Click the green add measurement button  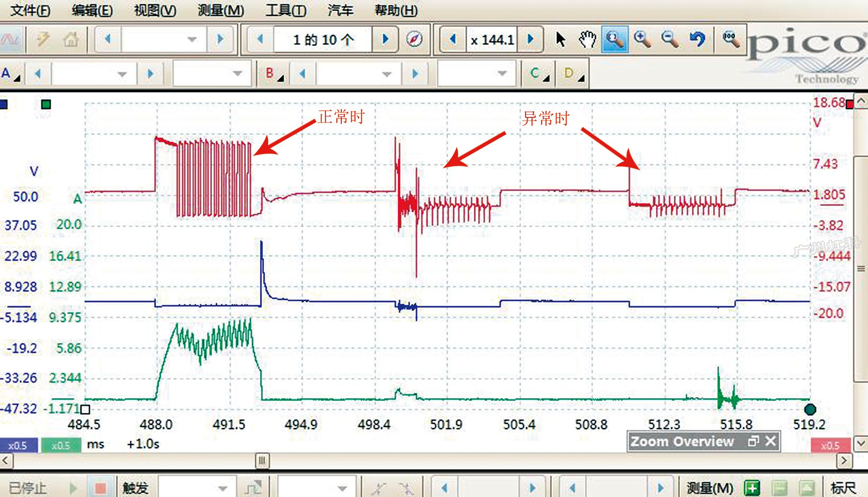click(752, 487)
